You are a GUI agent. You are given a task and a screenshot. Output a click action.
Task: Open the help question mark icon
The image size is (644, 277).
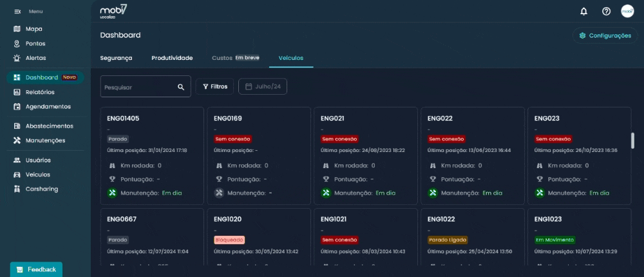[x=606, y=11]
